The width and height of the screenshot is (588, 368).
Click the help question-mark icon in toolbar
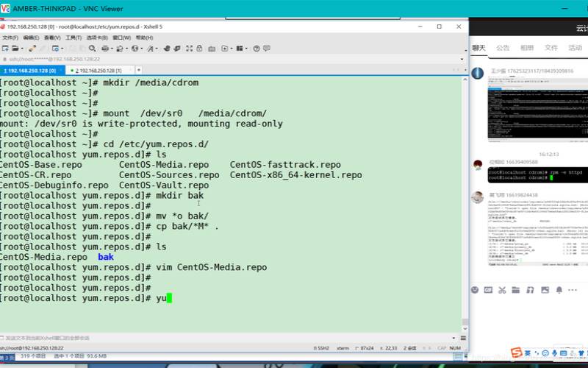click(x=257, y=49)
